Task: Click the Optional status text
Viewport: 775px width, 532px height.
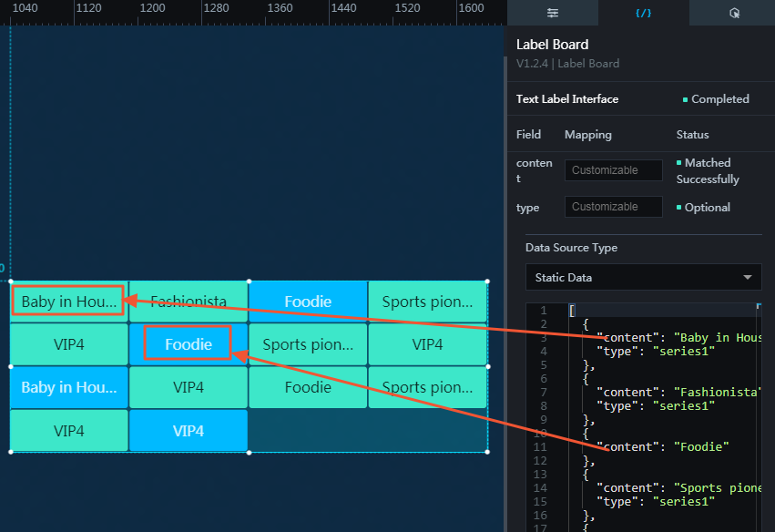Action: 707,207
